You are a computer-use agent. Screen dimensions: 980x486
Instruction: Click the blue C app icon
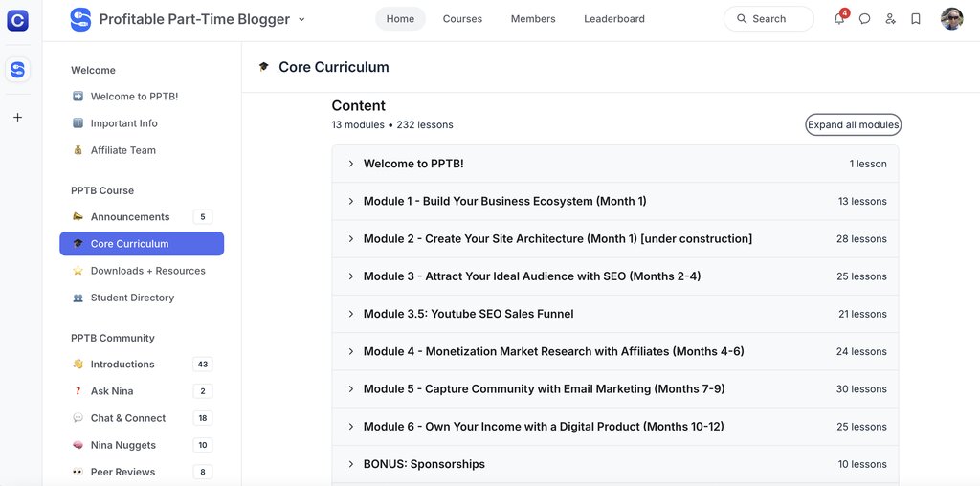coord(17,20)
